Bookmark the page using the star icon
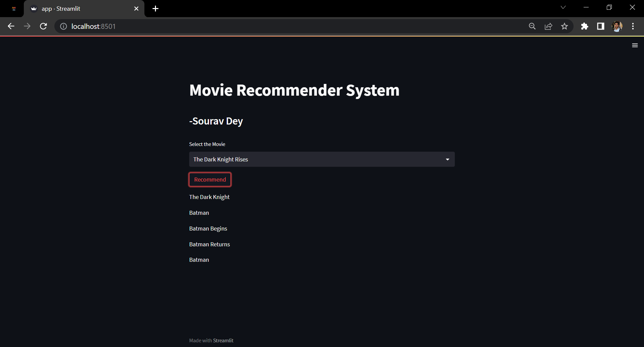The width and height of the screenshot is (644, 347). coord(565,26)
